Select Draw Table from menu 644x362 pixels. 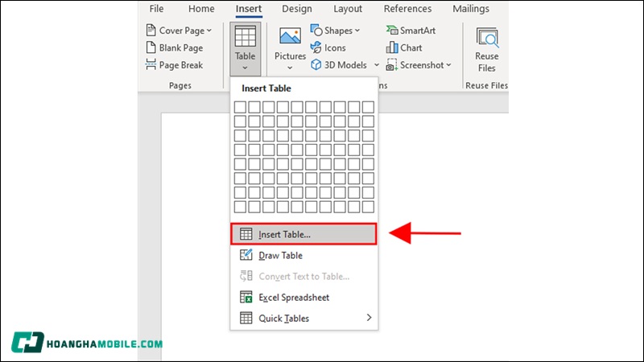tap(304, 255)
